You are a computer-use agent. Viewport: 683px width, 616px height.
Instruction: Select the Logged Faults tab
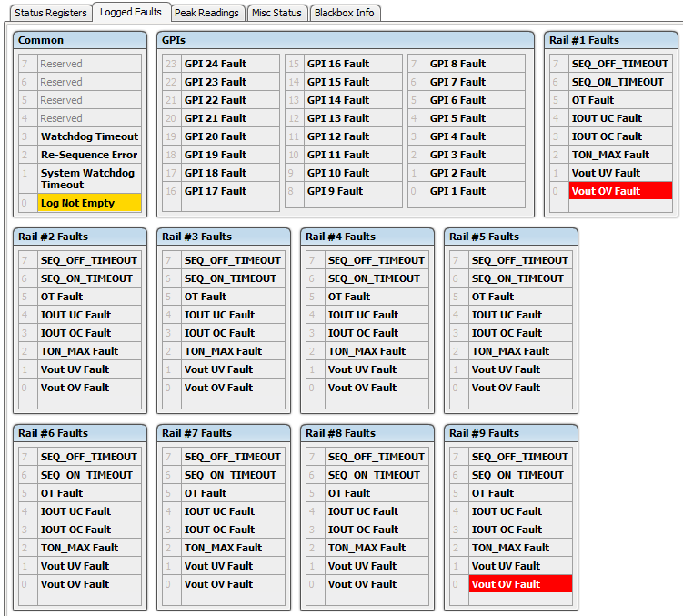pos(131,12)
